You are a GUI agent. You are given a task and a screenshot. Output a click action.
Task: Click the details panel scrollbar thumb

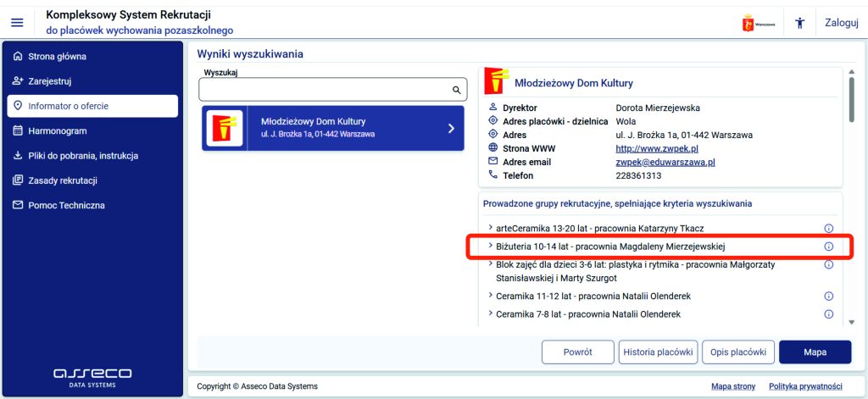(851, 98)
